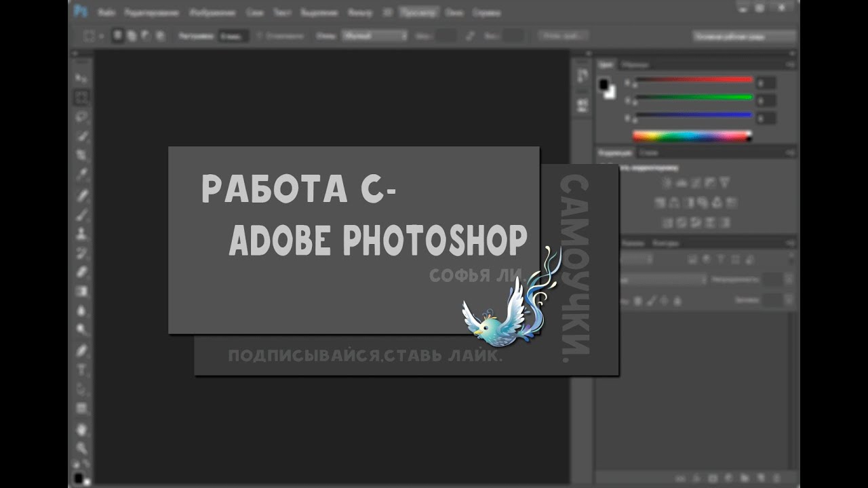868x488 pixels.
Task: Open the collapsed Properties panel icon
Action: click(582, 105)
